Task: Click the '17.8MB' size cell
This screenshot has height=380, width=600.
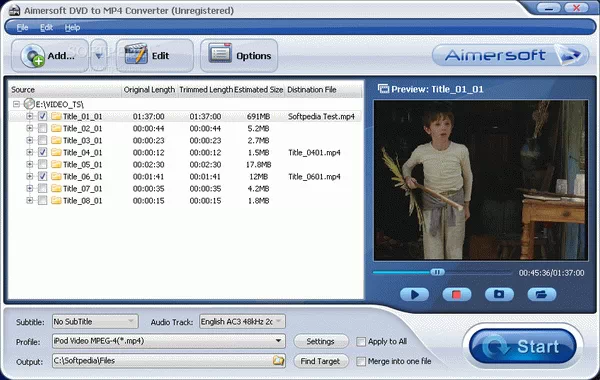Action: click(259, 165)
